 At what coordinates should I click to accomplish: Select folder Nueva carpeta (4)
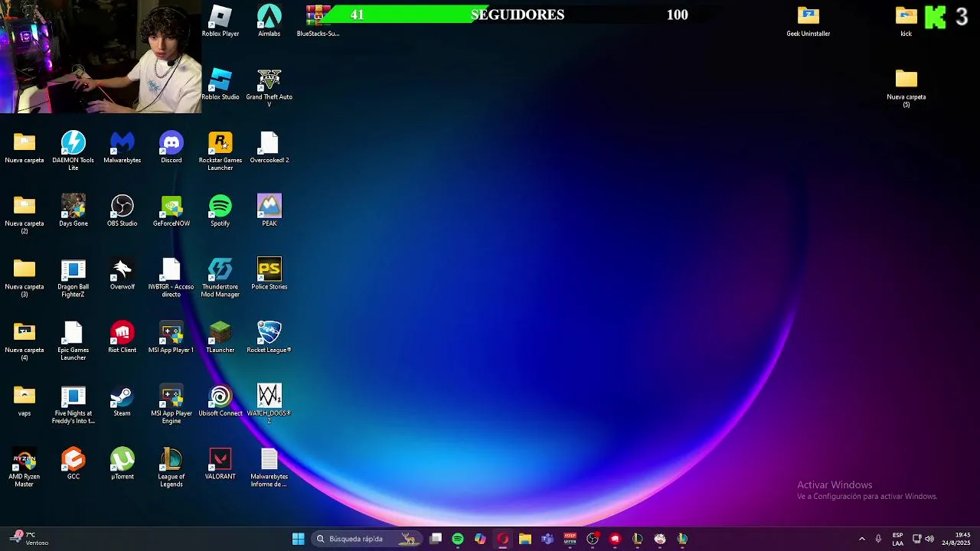(x=24, y=341)
